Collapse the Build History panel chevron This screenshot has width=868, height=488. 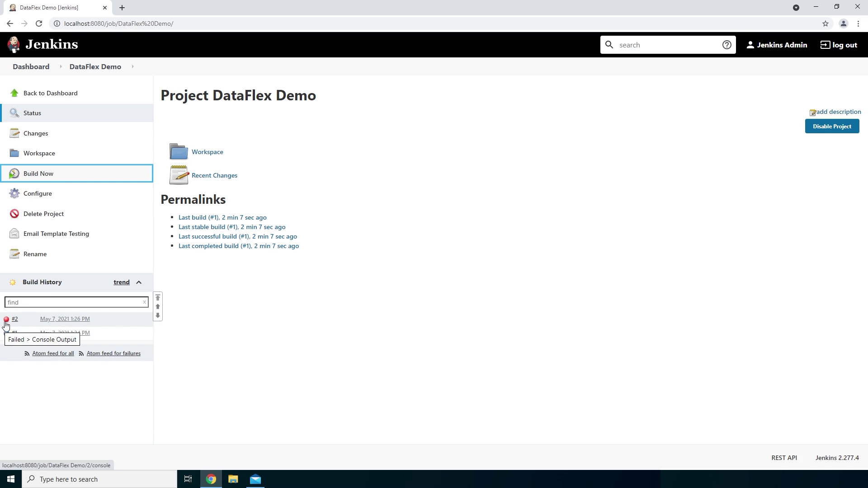[139, 282]
